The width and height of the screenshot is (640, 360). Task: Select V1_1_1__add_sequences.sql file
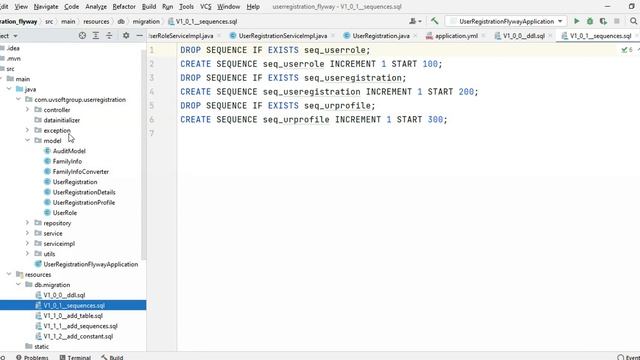coord(80,326)
